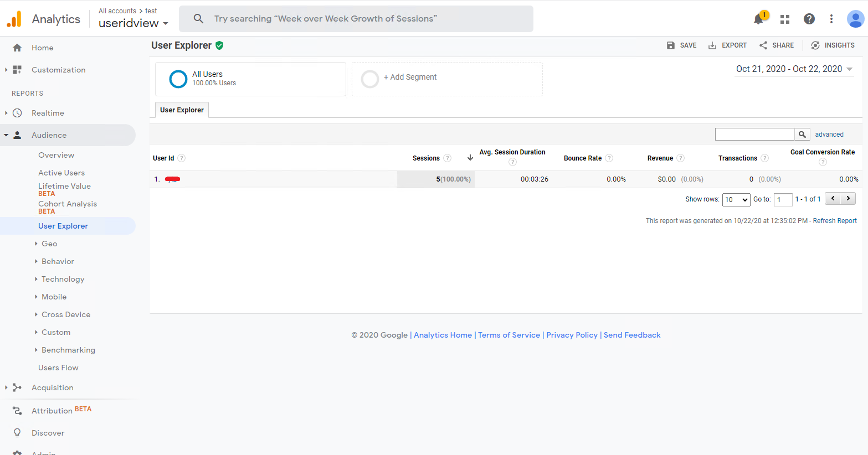This screenshot has width=868, height=455.
Task: Click the green verified shield icon
Action: (219, 45)
